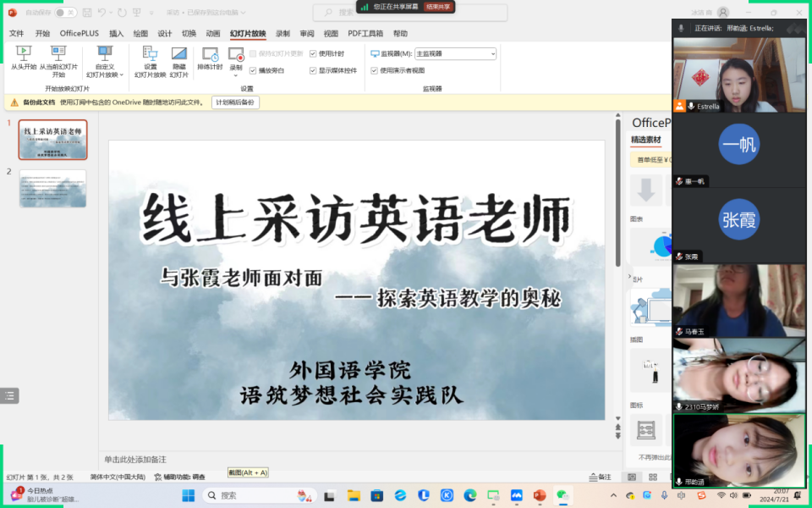Toggle Use Presenter View (使用演示者视图) checkbox
Image resolution: width=812 pixels, height=508 pixels.
click(375, 70)
